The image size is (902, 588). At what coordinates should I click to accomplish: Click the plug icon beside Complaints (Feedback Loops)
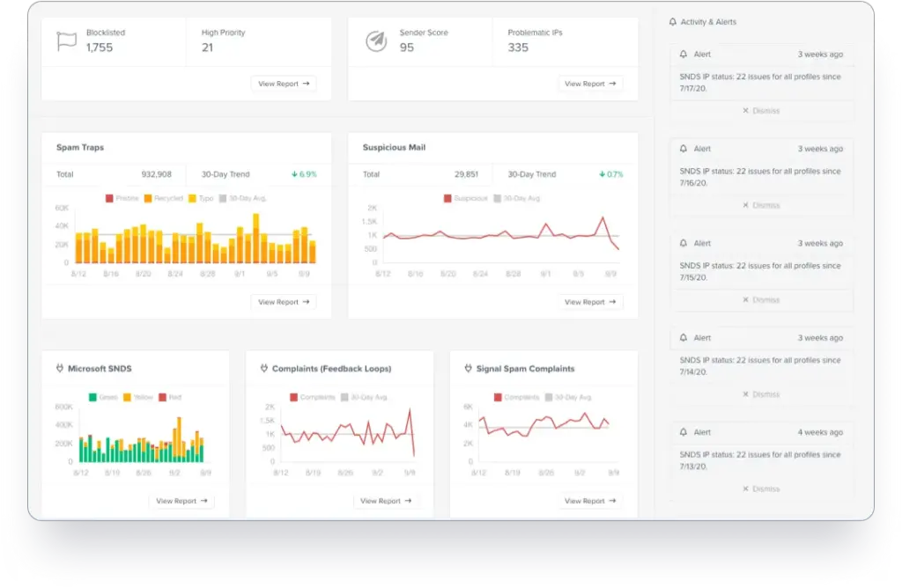pyautogui.click(x=264, y=369)
